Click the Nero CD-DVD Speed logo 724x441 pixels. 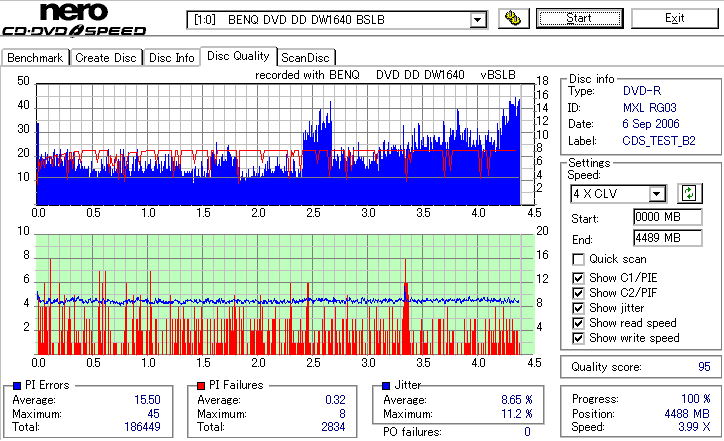coord(74,19)
